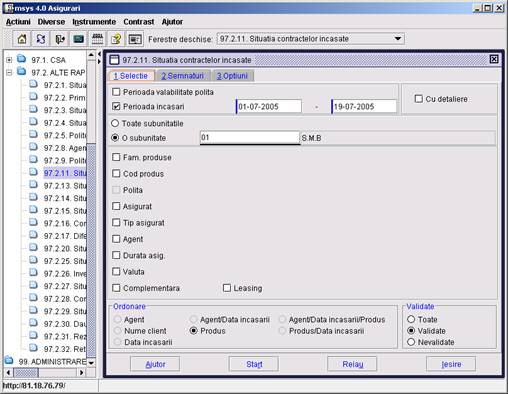Screen dimensions: 508x394
Task: Check the Valuta checkbox
Action: [x=116, y=271]
